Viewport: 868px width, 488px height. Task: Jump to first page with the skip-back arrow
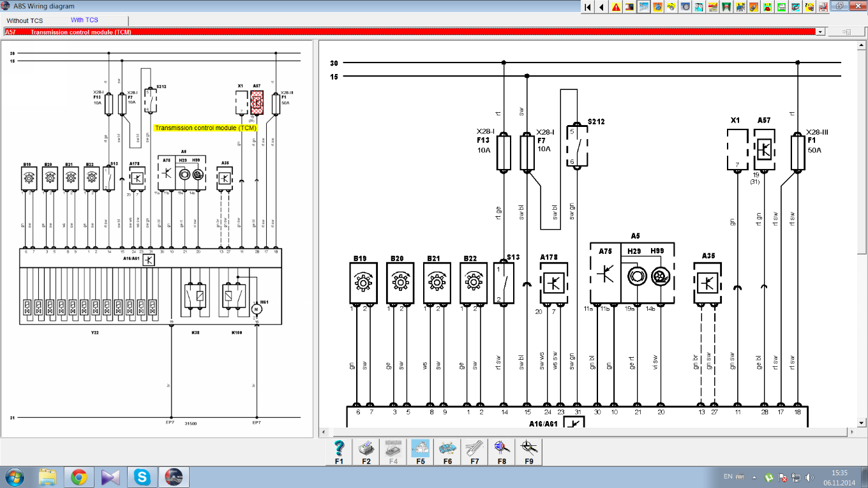pos(587,7)
